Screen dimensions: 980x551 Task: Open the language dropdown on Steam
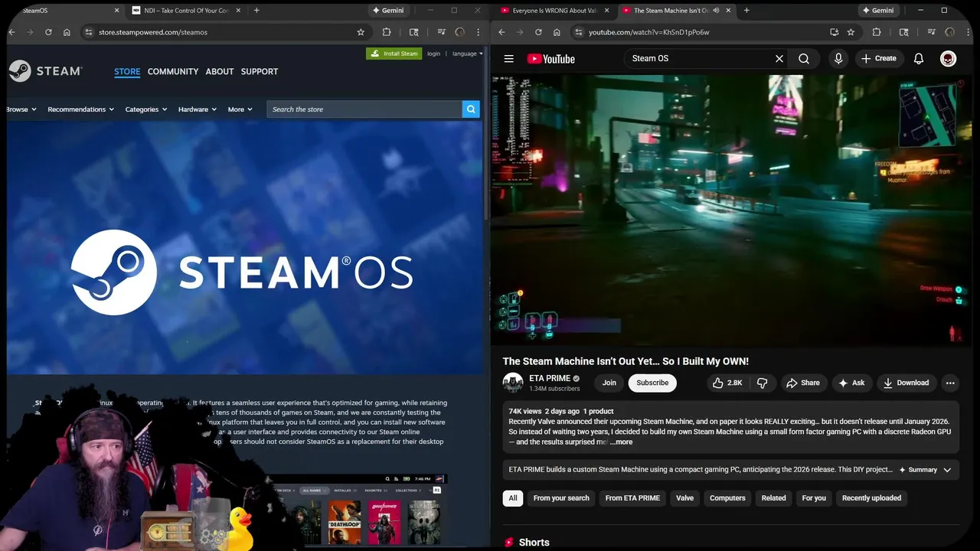point(467,54)
